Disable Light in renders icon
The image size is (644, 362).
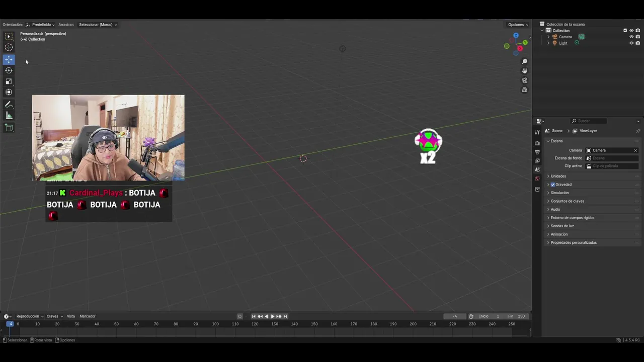pyautogui.click(x=637, y=43)
